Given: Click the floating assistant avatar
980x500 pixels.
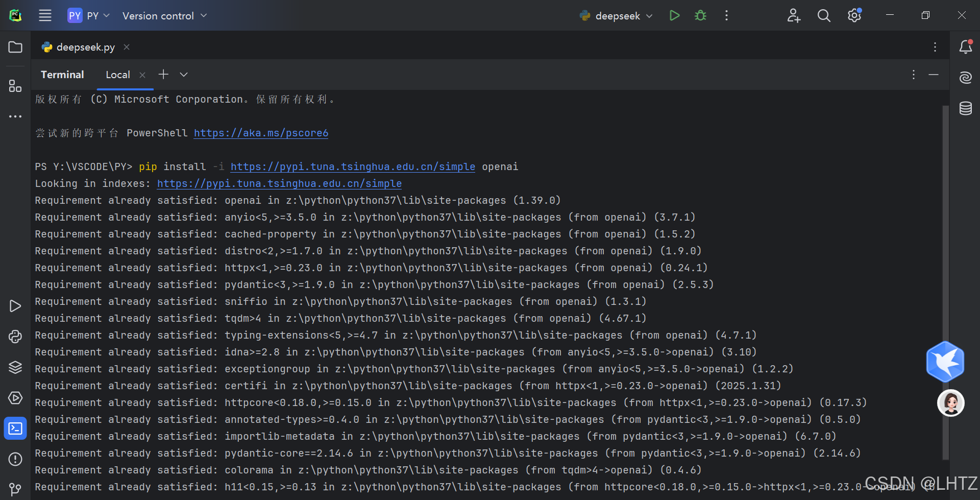Looking at the screenshot, I should (x=950, y=403).
